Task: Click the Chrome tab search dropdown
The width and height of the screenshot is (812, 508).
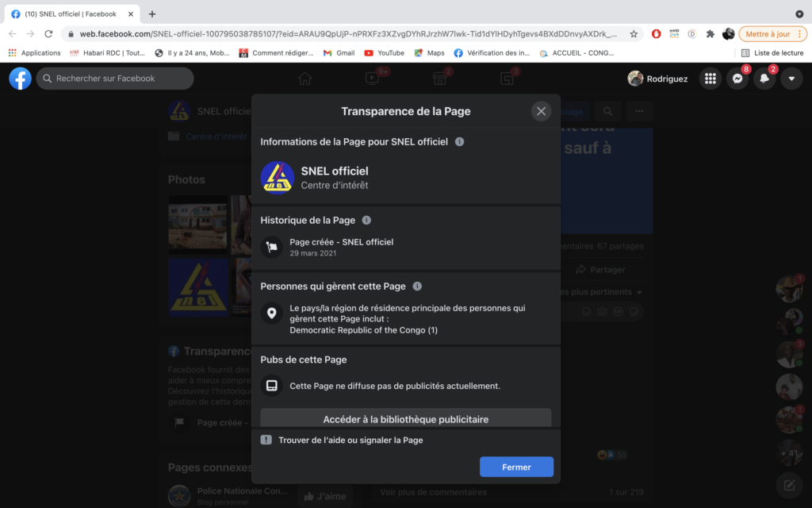Action: click(799, 14)
